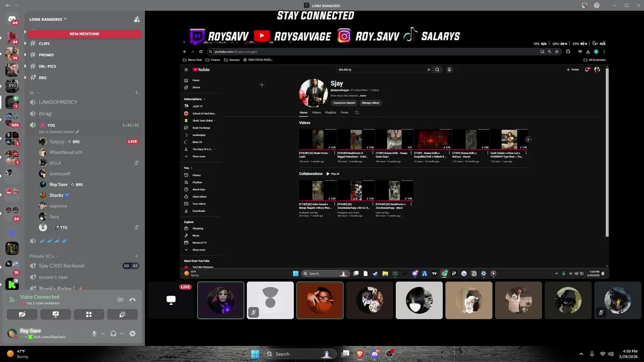This screenshot has height=362, width=644.
Task: Select the channel Home tab
Action: 303,113
